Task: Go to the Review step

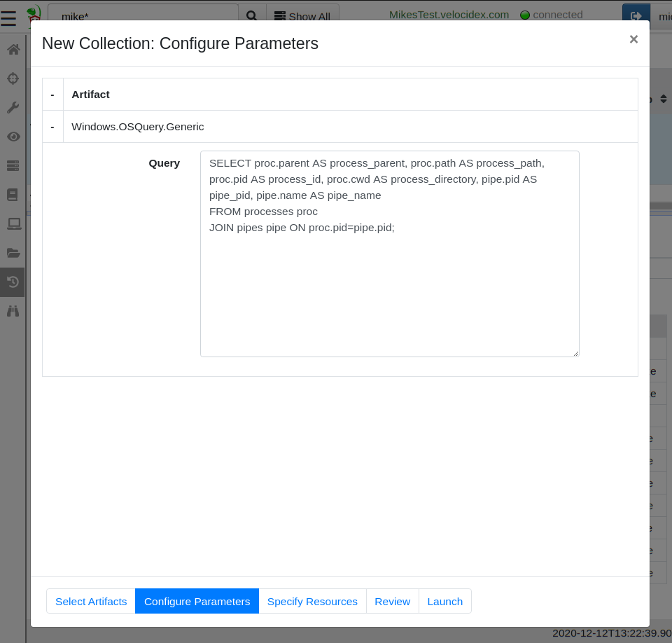Action: [392, 601]
